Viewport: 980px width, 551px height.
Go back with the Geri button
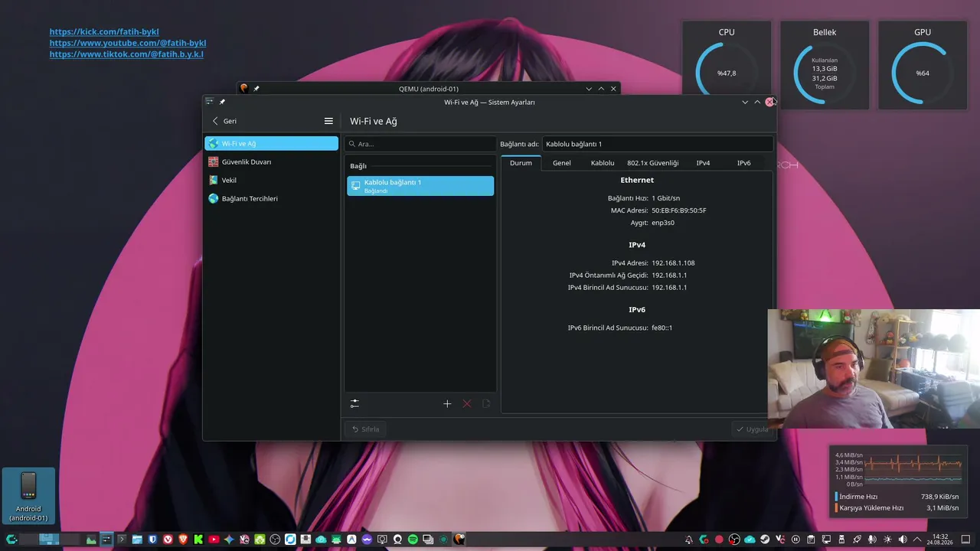[224, 121]
